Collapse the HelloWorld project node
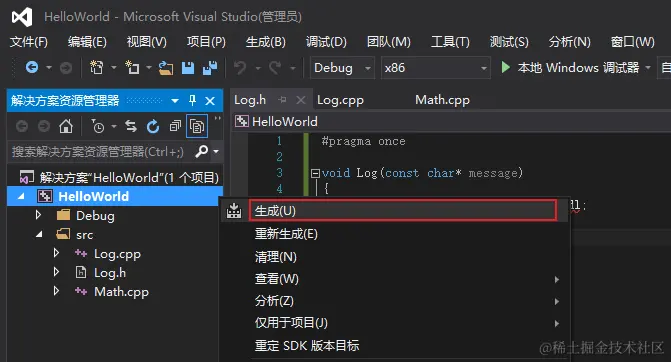Image resolution: width=671 pixels, height=362 pixels. (x=21, y=196)
